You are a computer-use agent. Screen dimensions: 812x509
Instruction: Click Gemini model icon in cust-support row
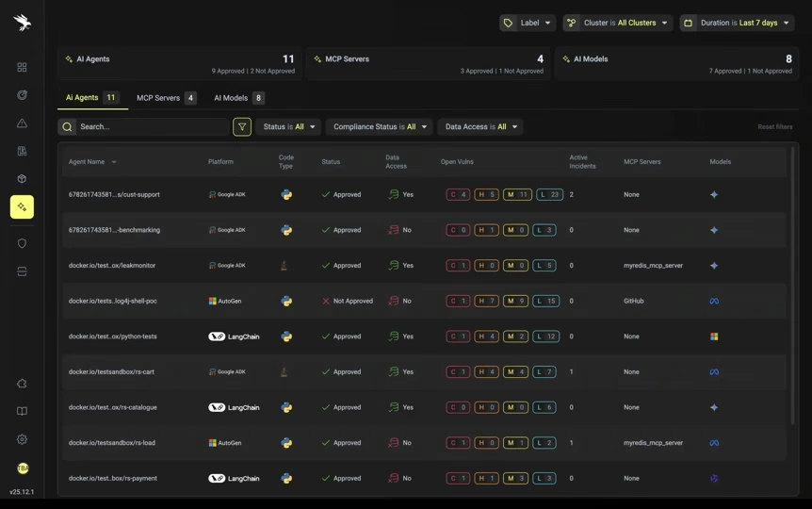click(x=714, y=195)
